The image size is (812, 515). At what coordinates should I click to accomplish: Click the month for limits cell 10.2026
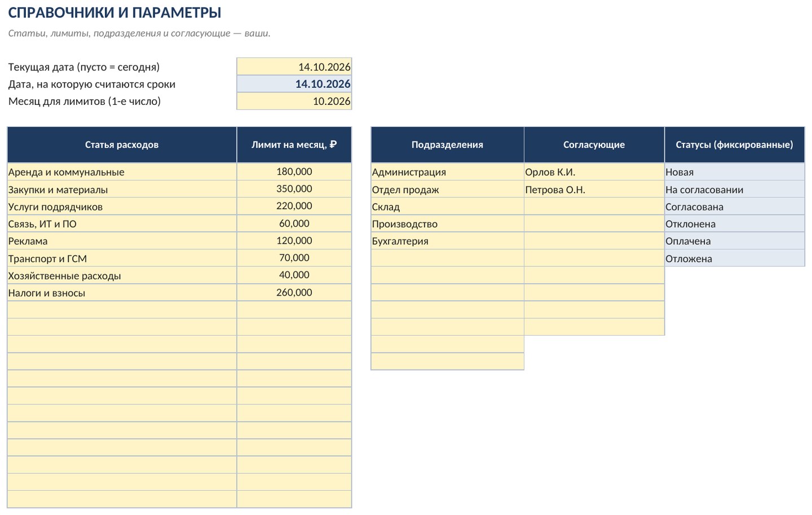coord(294,101)
